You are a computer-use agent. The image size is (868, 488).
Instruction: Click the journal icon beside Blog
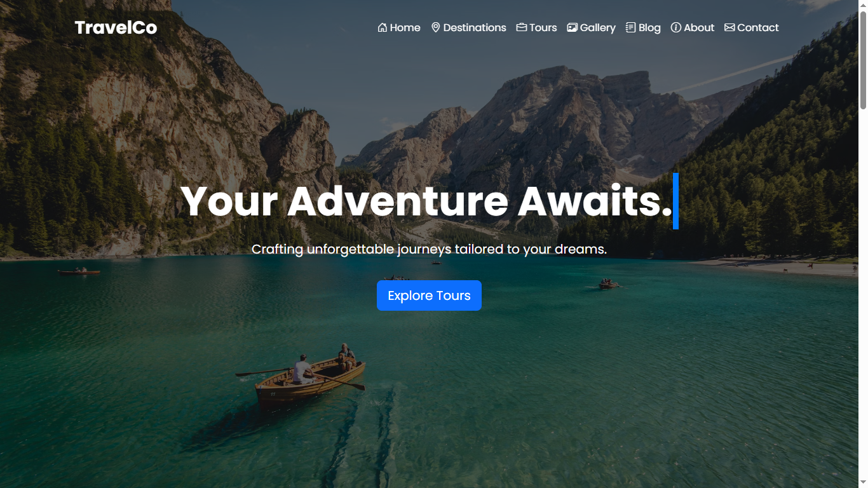(x=631, y=27)
